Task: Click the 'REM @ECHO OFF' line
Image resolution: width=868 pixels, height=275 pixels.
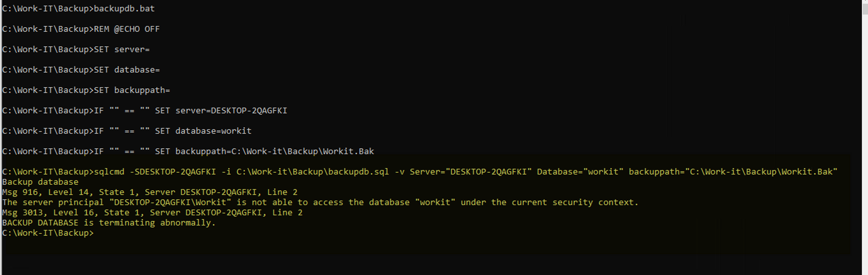Action: [127, 29]
